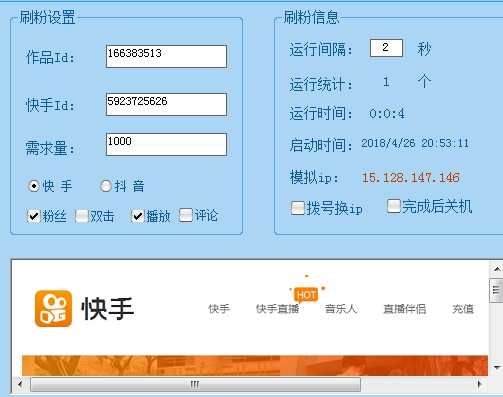Open the 快手直播 nav link
Screen dimensions: 503x397
pos(277,309)
